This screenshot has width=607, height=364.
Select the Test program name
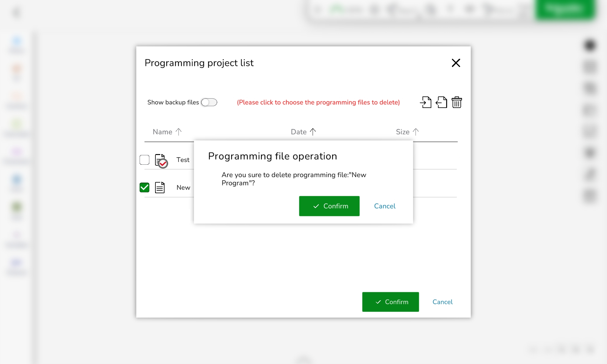point(183,160)
